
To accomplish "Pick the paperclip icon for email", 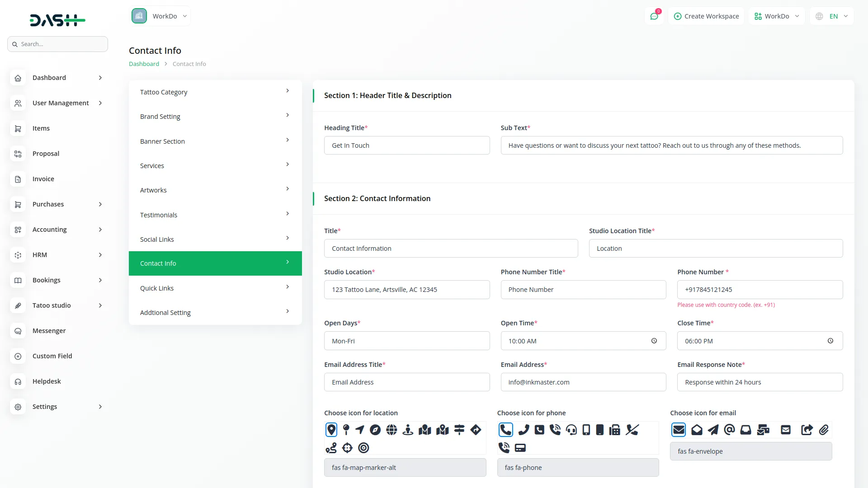I will [x=824, y=430].
